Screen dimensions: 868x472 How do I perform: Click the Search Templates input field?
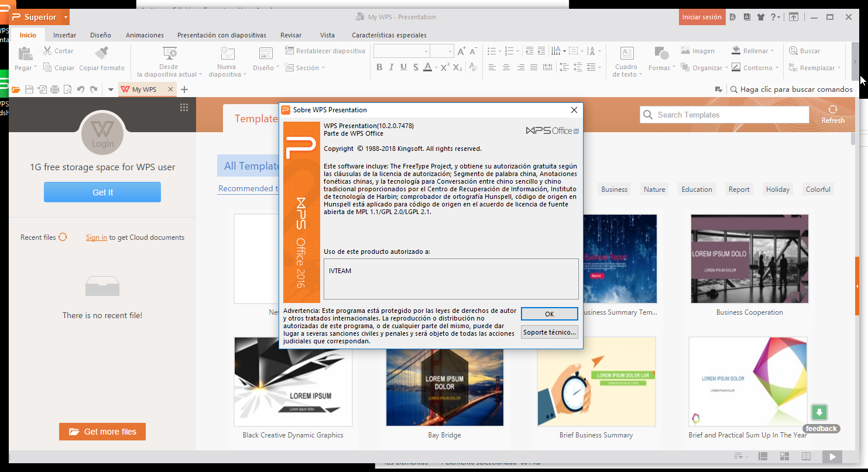(725, 115)
